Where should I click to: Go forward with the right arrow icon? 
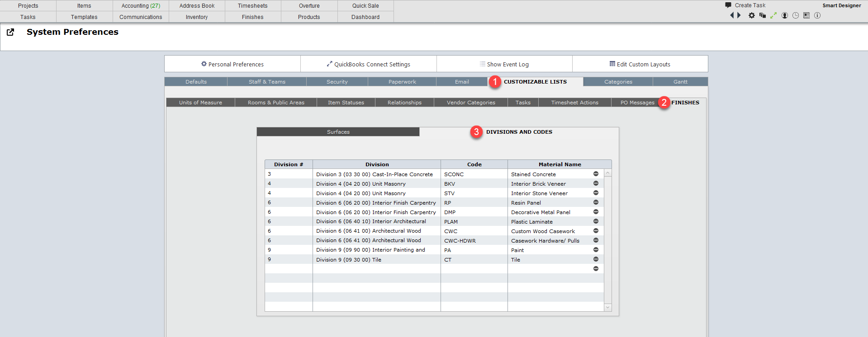(739, 15)
